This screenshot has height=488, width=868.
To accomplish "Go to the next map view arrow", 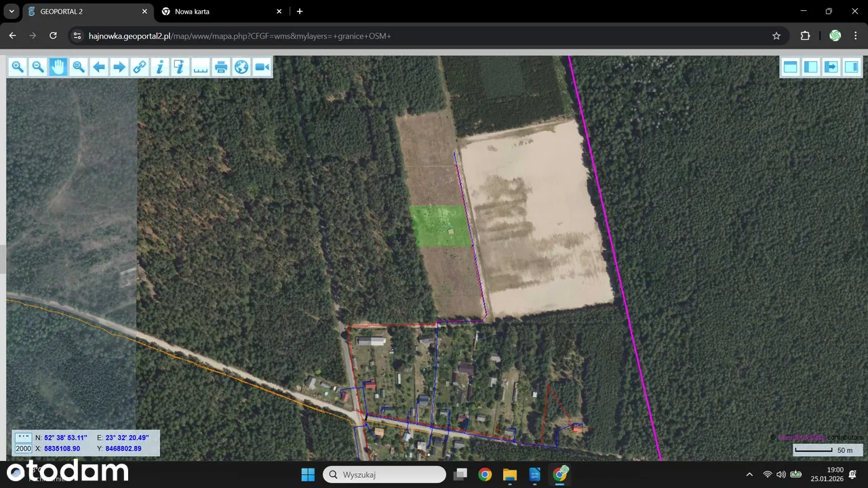I will click(x=119, y=66).
